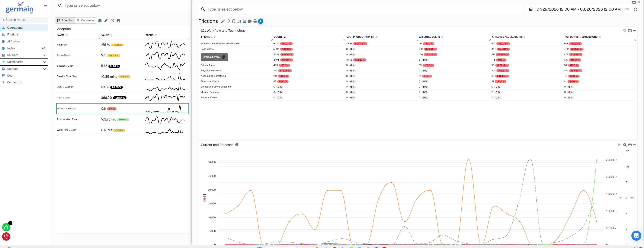Image resolution: width=644 pixels, height=248 pixels.
Task: Open calendar icon in Frictions header
Action: pyautogui.click(x=245, y=21)
